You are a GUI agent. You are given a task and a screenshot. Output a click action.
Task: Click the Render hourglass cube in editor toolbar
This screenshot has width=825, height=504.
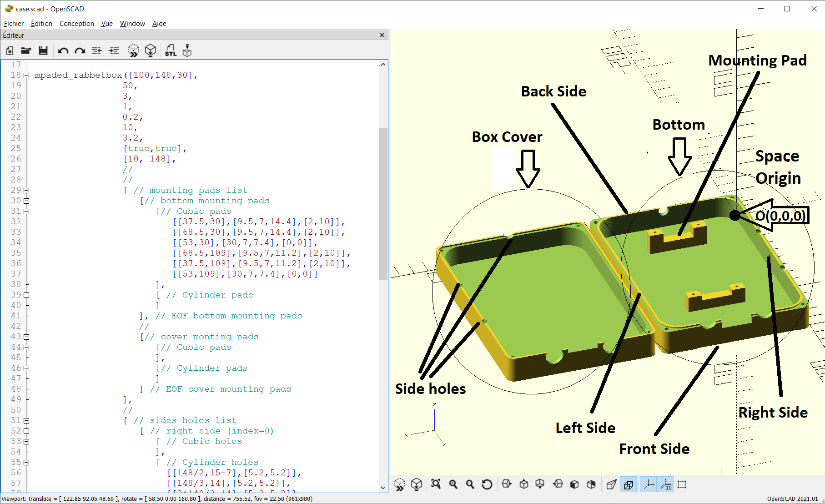(151, 50)
